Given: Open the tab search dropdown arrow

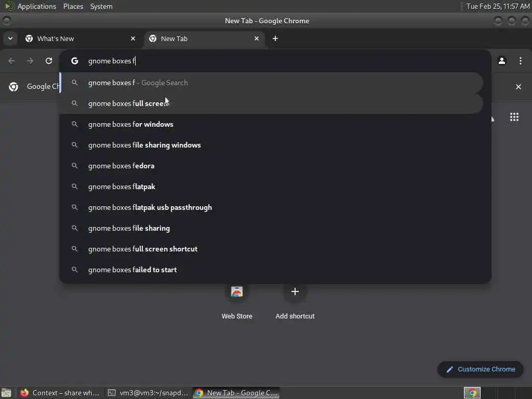Looking at the screenshot, I should coord(10,38).
